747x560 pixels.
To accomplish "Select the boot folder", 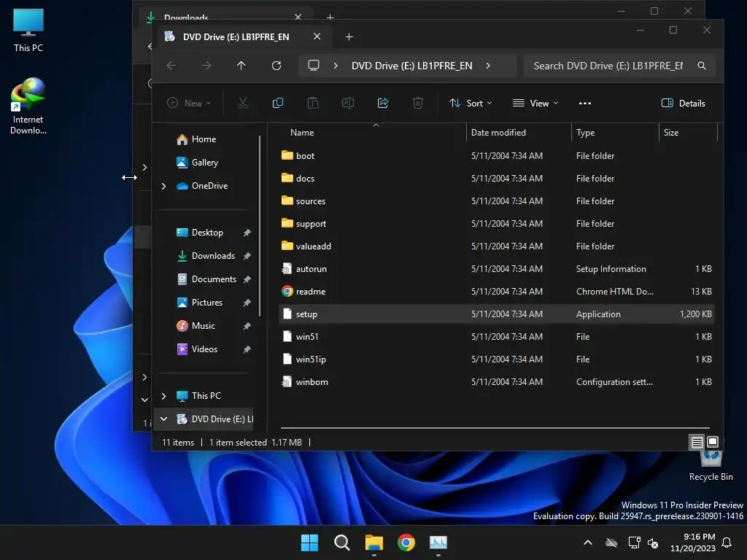I will click(x=496, y=156).
